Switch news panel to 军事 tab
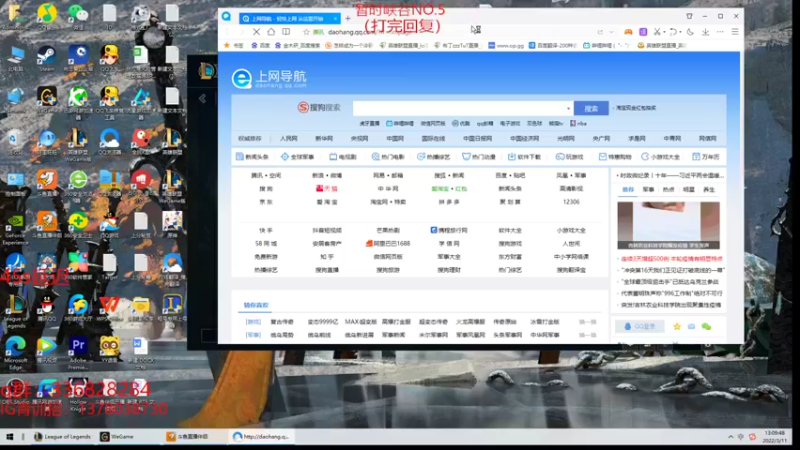Viewport: 800px width, 450px height. (x=648, y=189)
